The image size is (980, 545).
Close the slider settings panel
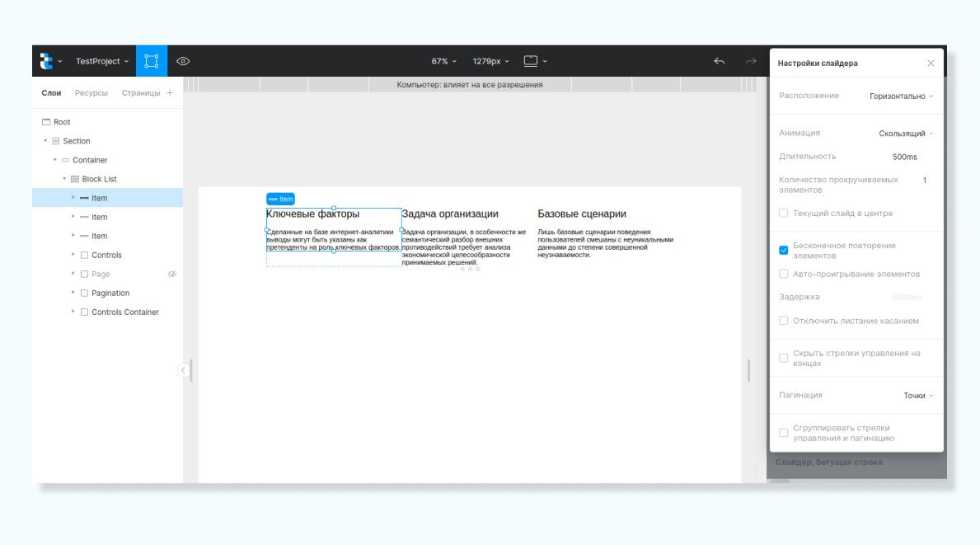931,63
